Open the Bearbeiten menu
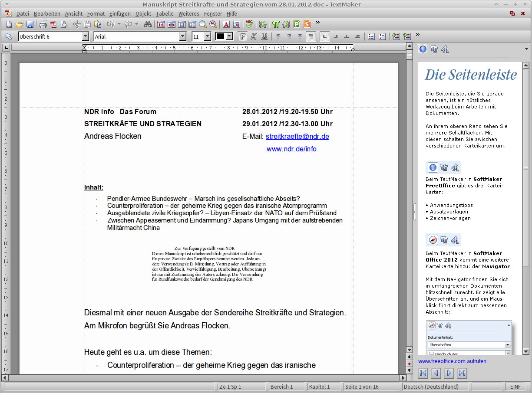The height and width of the screenshot is (393, 532). coord(47,14)
